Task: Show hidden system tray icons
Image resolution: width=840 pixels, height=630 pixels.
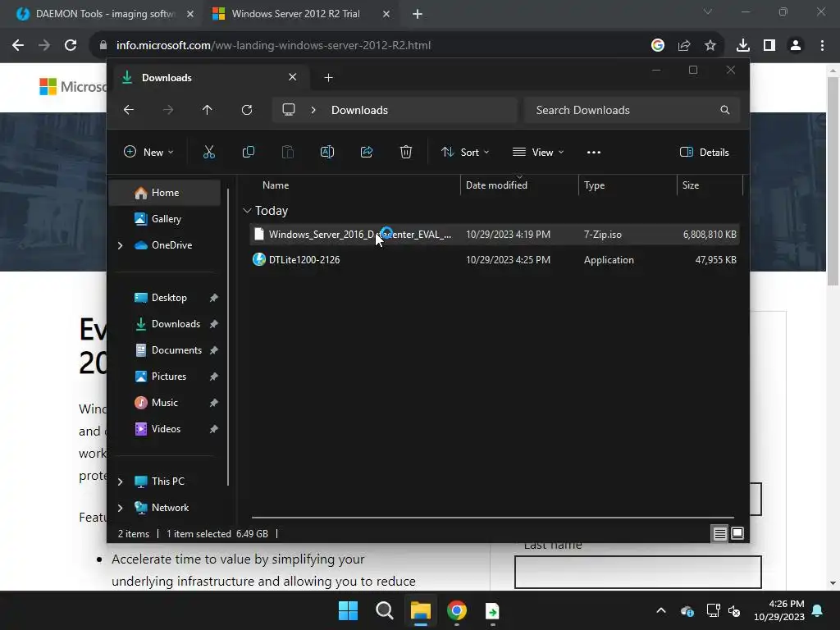Action: 661,610
